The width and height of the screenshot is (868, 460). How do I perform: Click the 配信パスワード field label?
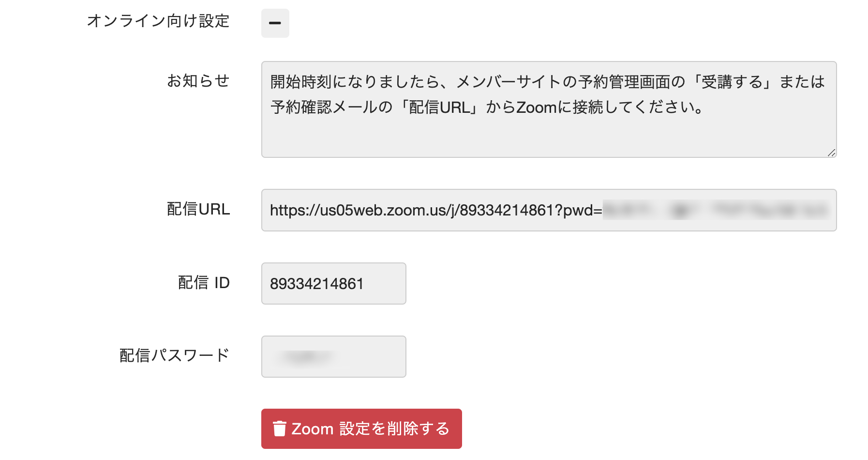(x=174, y=355)
